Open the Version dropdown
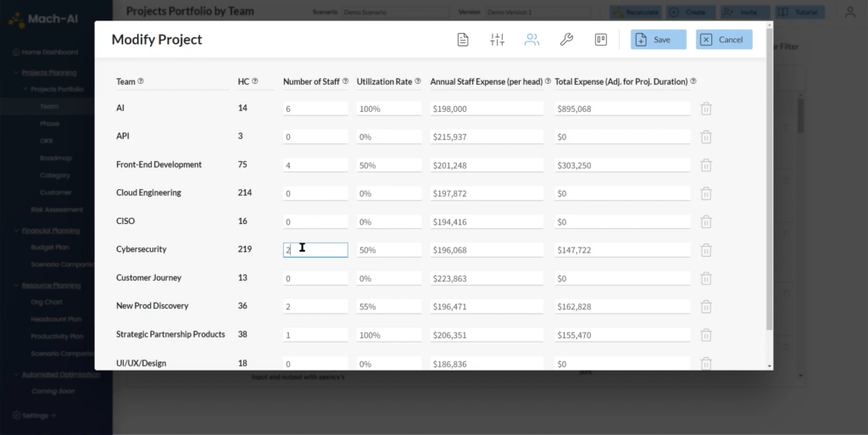This screenshot has width=868, height=435. pyautogui.click(x=537, y=12)
